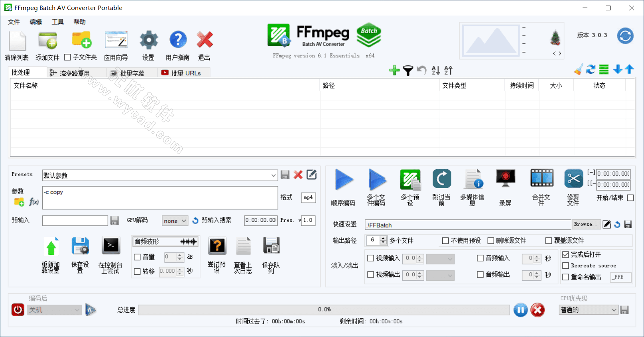
Task: Open the GPU解码 none dropdown
Action: (x=175, y=221)
